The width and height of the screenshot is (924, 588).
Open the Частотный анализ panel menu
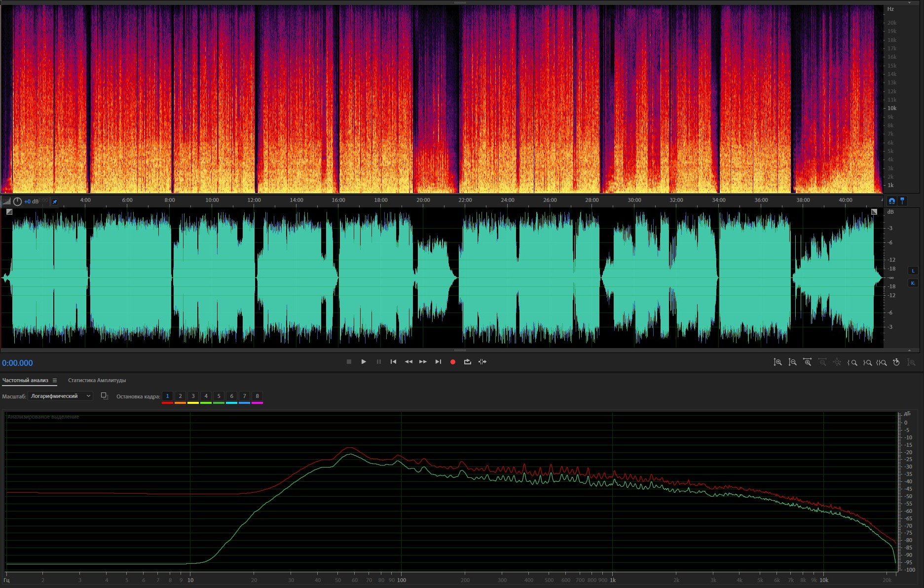tap(55, 380)
